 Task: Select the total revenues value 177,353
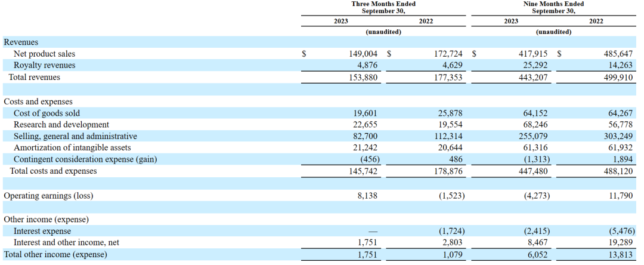(x=448, y=77)
